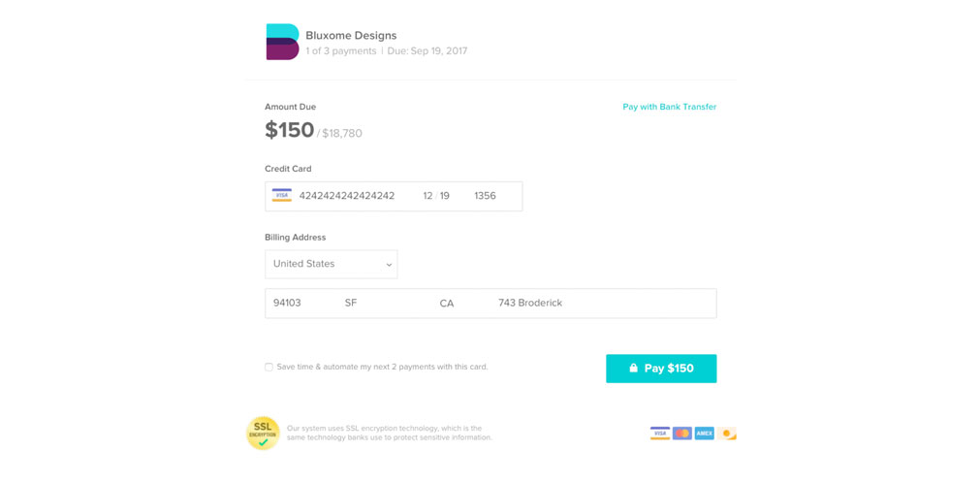Click the Amex logo in footer
Screen dimensions: 980x483
tap(705, 433)
